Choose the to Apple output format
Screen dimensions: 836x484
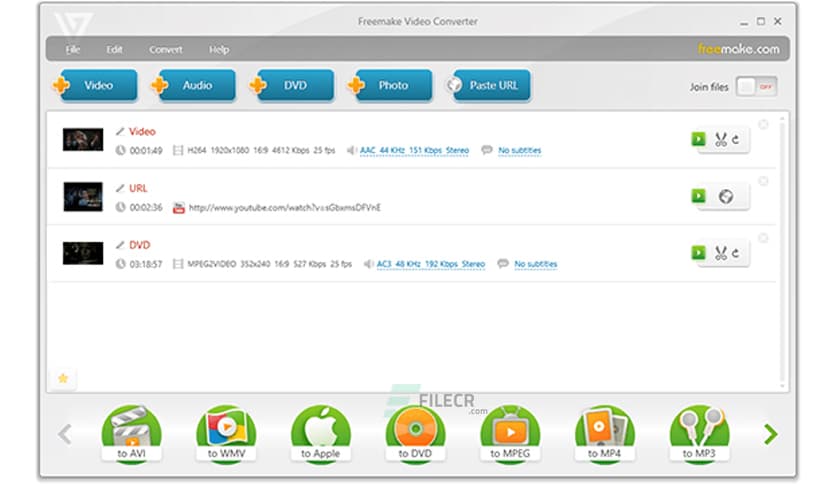pos(320,433)
